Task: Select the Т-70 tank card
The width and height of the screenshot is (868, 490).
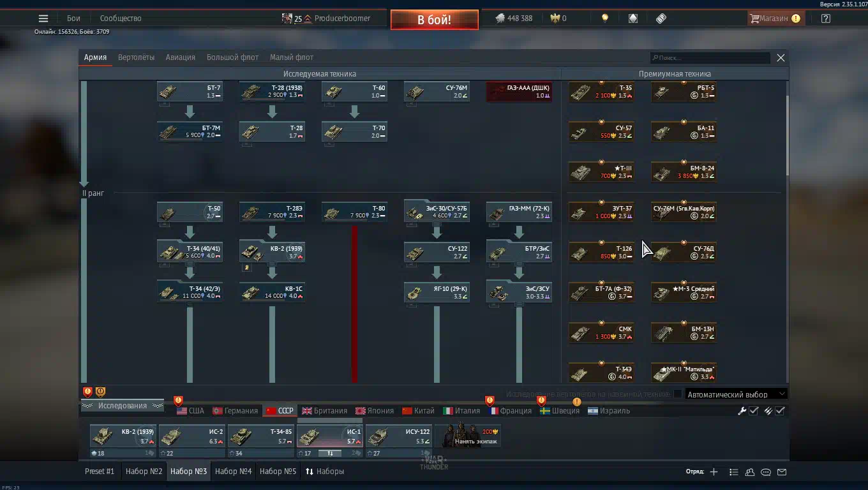Action: coord(354,132)
